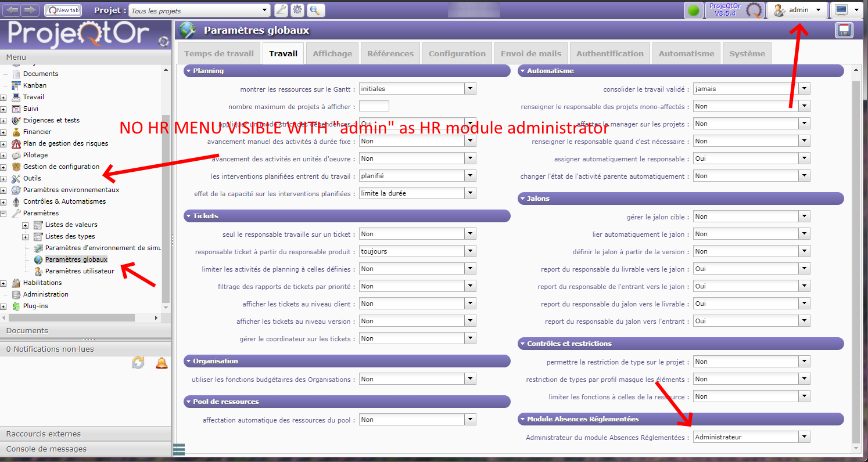Image resolution: width=868 pixels, height=462 pixels.
Task: Switch to the Affichage tab
Action: (332, 53)
